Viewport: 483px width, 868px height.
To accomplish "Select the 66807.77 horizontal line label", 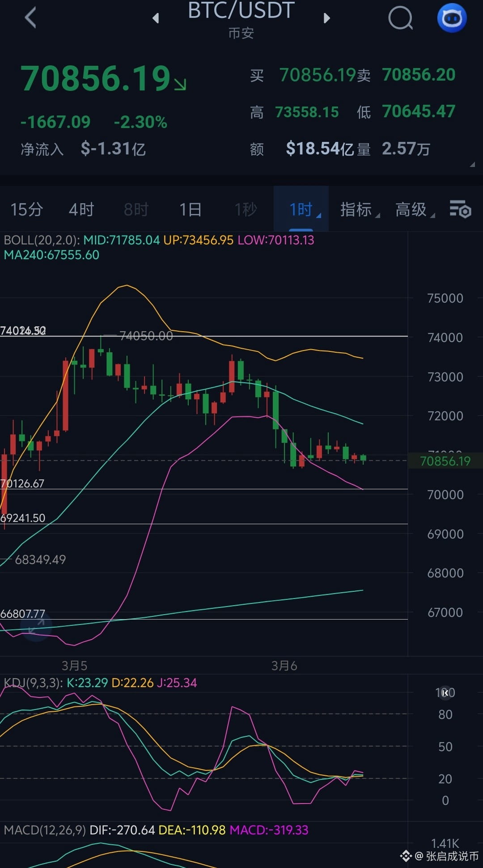I will coord(23,614).
